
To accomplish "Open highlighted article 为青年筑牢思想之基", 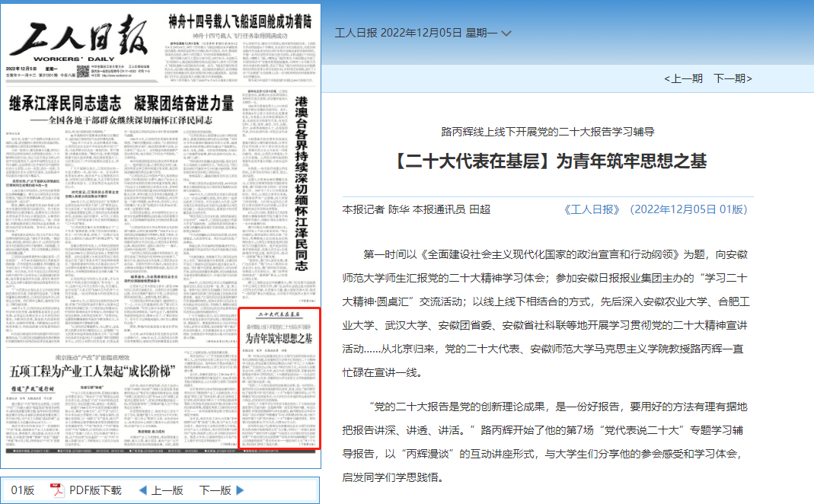I will [279, 378].
